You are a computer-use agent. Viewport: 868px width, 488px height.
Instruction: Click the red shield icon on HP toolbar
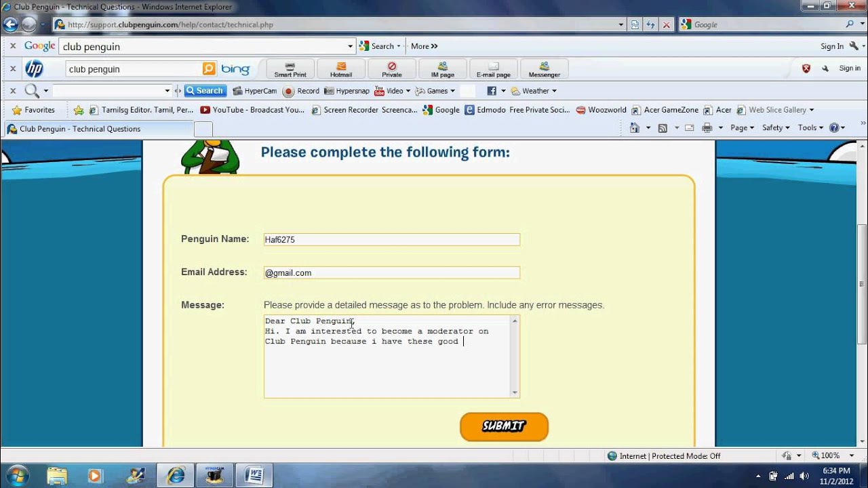tap(806, 68)
